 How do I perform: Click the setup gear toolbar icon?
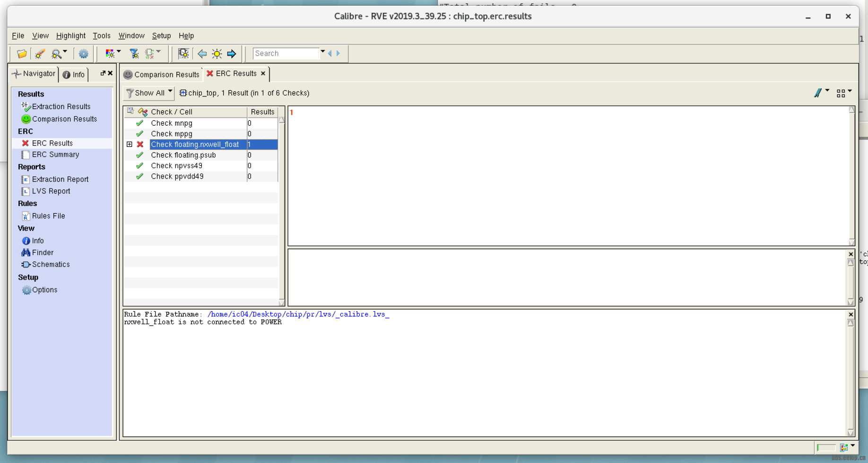click(84, 54)
